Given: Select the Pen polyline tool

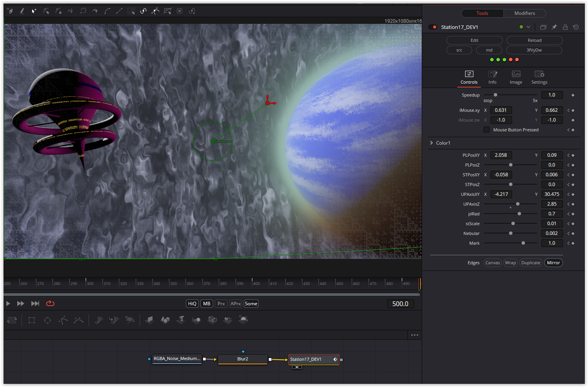Looking at the screenshot, I should pyautogui.click(x=10, y=11).
